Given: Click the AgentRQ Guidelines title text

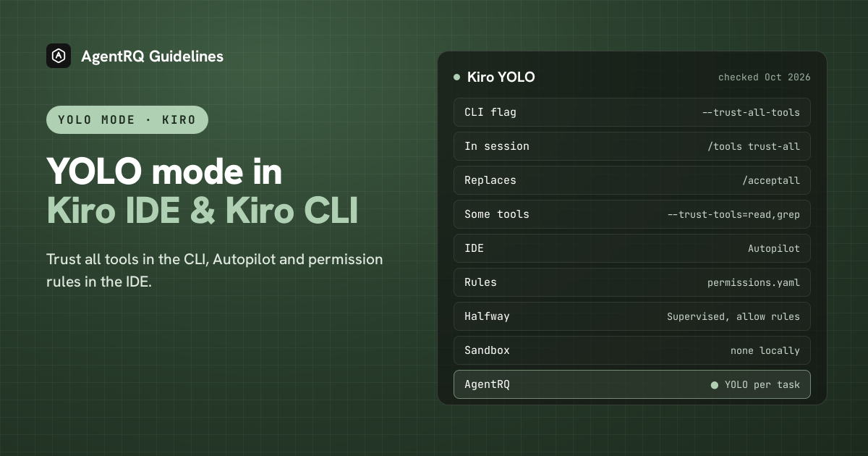Looking at the screenshot, I should pyautogui.click(x=152, y=56).
